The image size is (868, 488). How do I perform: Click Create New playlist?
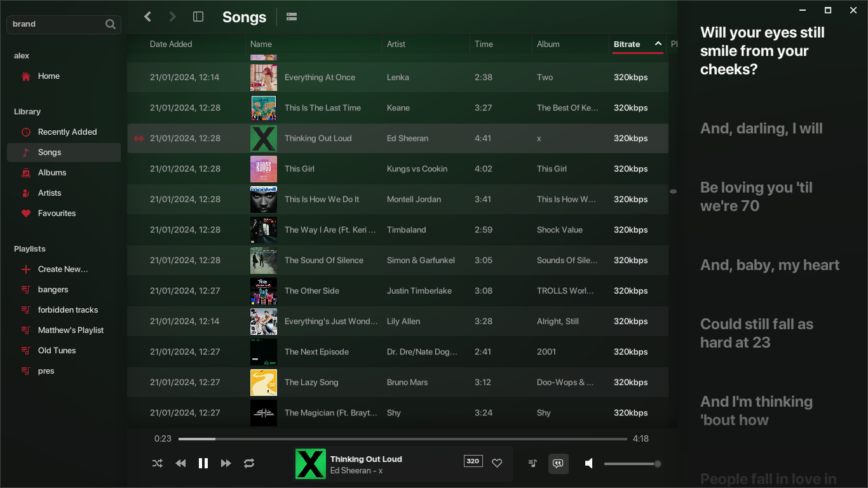[64, 269]
